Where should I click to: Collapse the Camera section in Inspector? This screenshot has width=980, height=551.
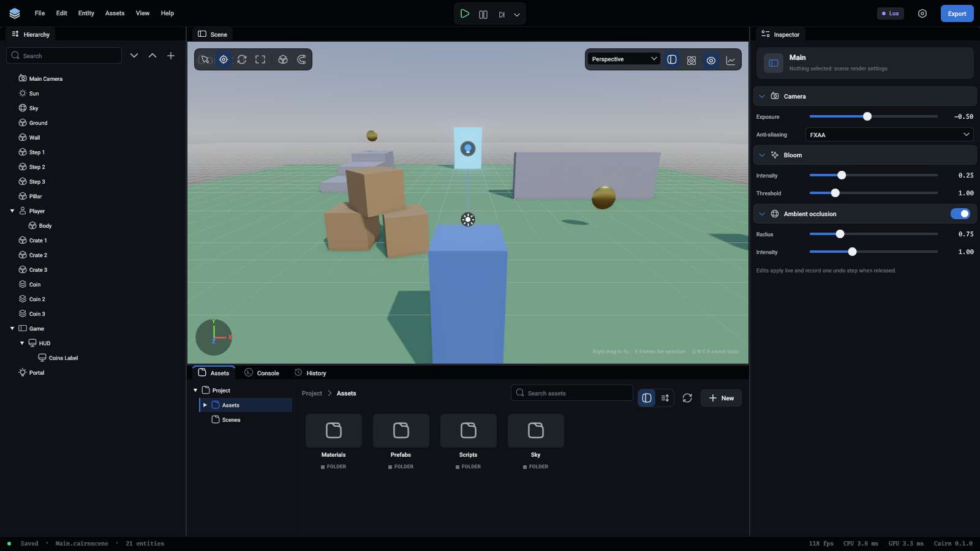[x=762, y=96]
